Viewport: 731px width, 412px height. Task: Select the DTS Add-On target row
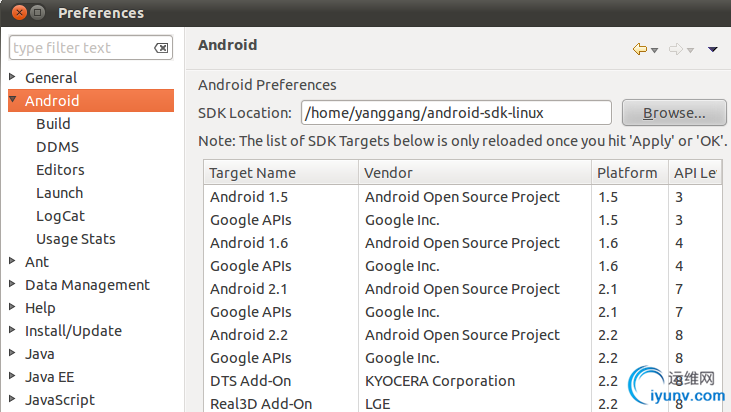click(x=463, y=381)
